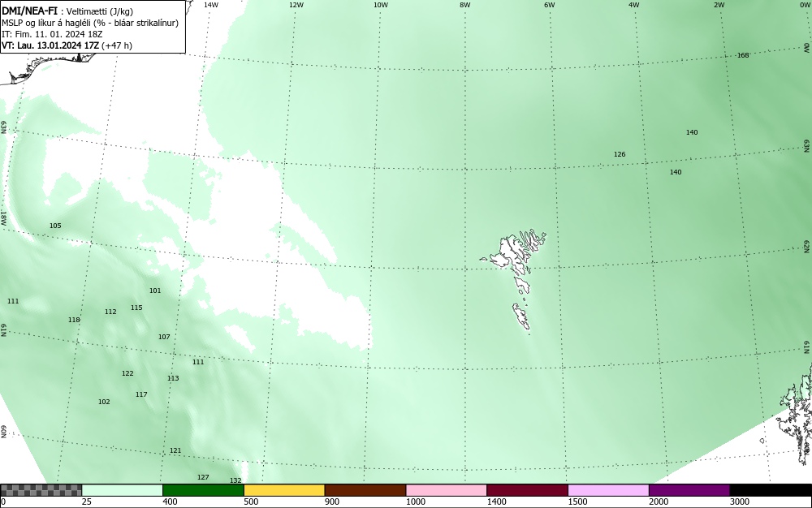Click the value label '122'

pyautogui.click(x=127, y=373)
